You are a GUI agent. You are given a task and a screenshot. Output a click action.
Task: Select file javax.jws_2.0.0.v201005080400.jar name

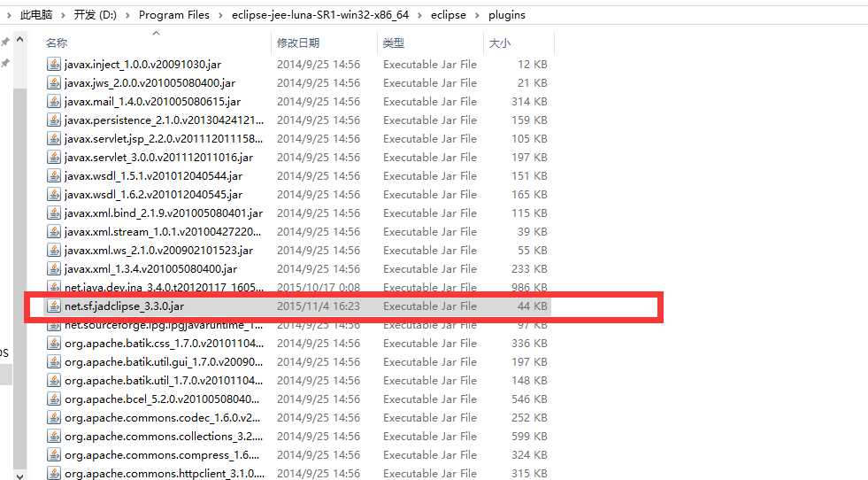(150, 83)
